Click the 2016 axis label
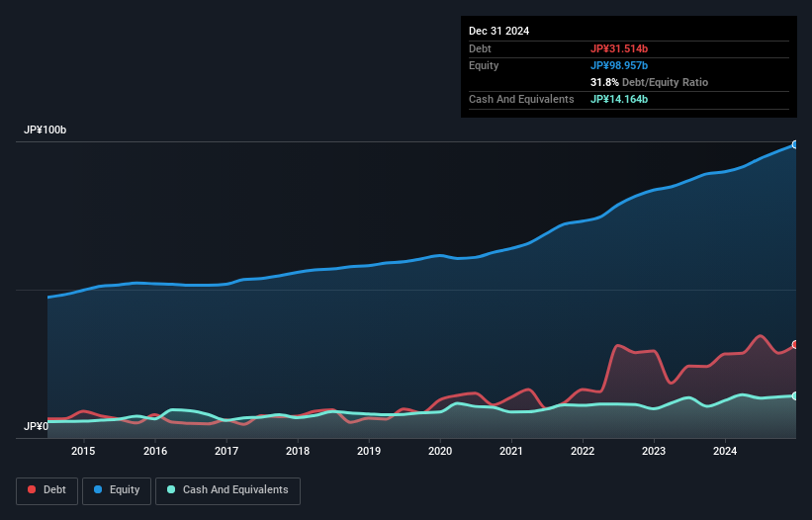The height and width of the screenshot is (520, 812). [x=155, y=451]
